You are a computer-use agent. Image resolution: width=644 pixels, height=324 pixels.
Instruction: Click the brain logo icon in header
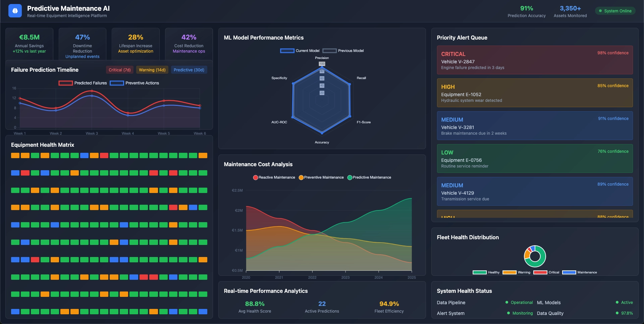coord(15,11)
